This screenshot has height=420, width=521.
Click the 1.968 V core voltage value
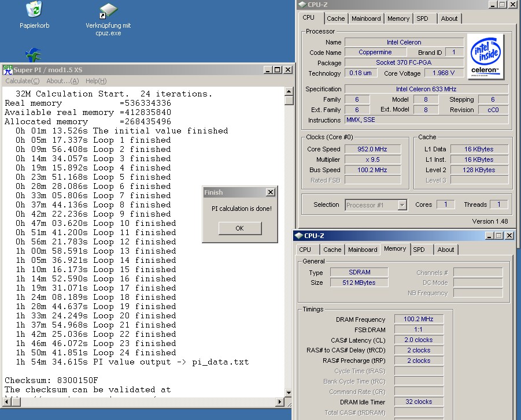coord(444,73)
